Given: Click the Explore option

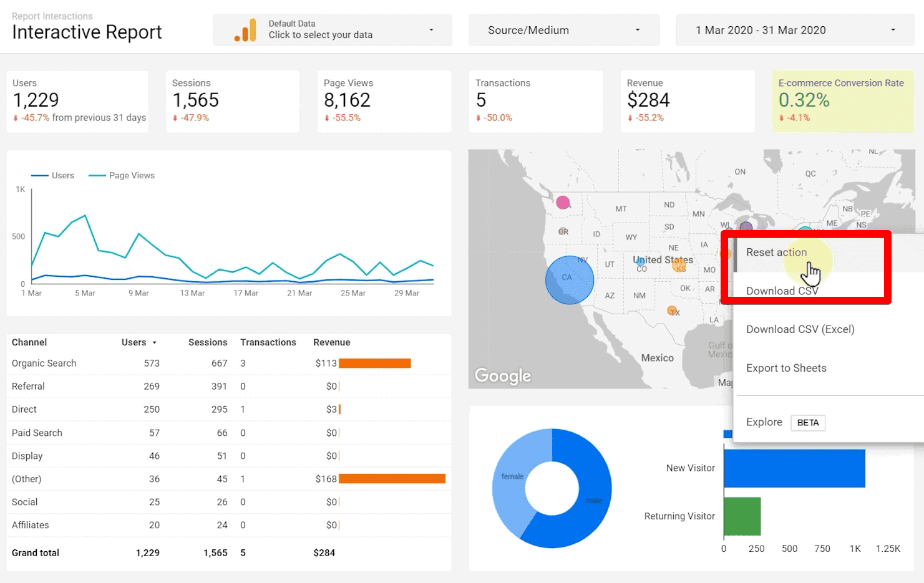Looking at the screenshot, I should pos(764,422).
